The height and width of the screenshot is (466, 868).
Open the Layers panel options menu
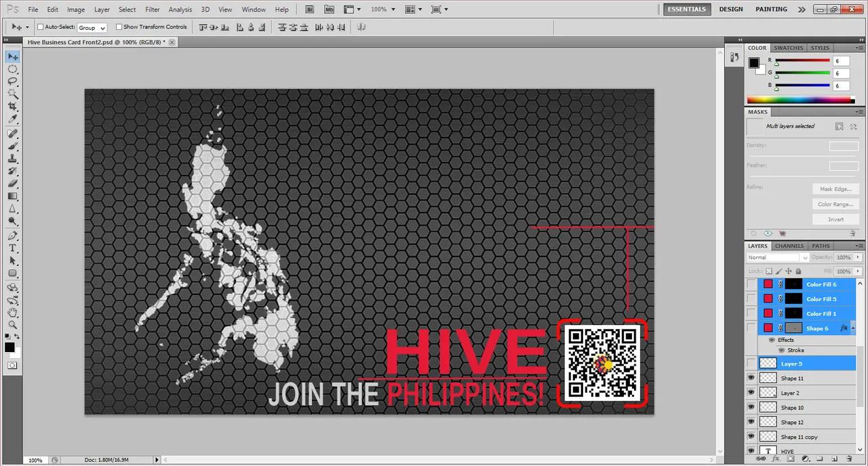[859, 246]
